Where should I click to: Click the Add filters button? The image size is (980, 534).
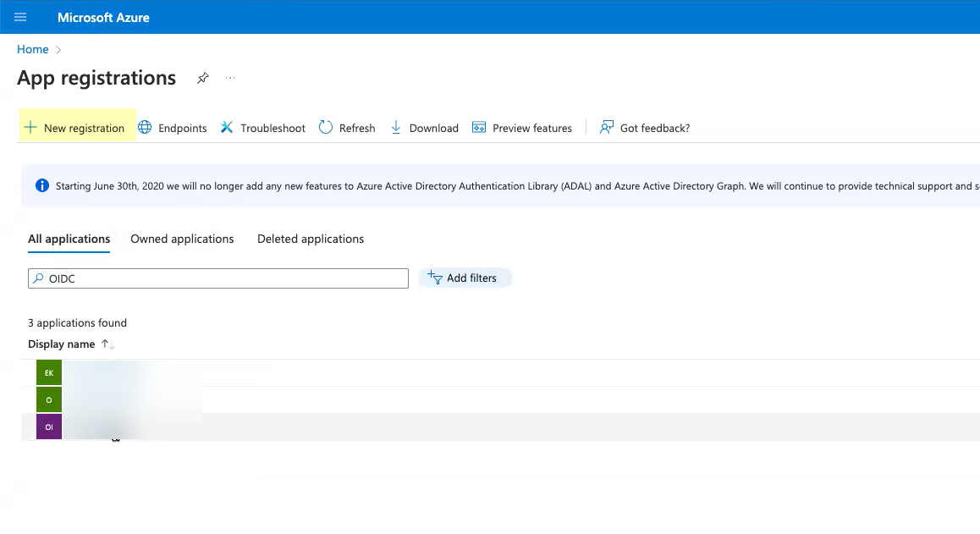[x=465, y=278]
